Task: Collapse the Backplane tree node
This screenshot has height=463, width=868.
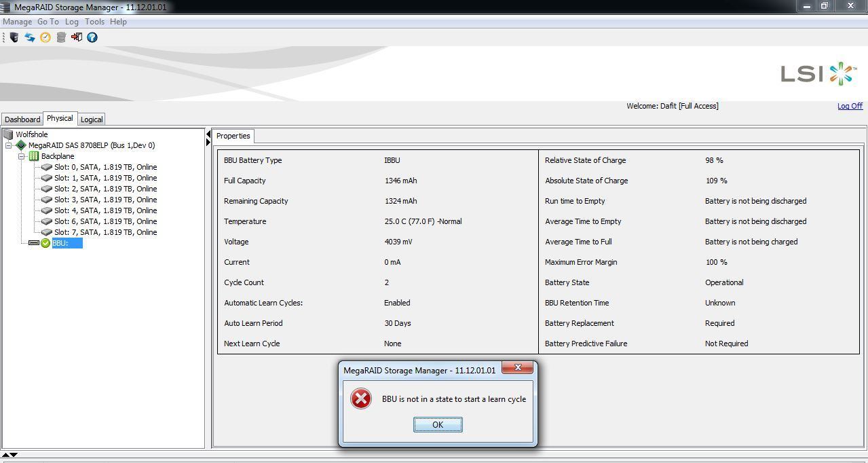Action: click(22, 156)
